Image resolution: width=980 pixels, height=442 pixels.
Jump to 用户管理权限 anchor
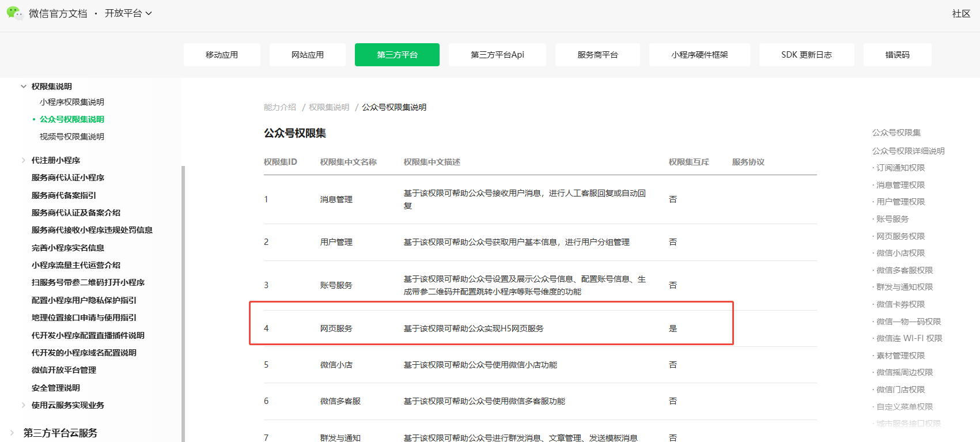pyautogui.click(x=900, y=202)
